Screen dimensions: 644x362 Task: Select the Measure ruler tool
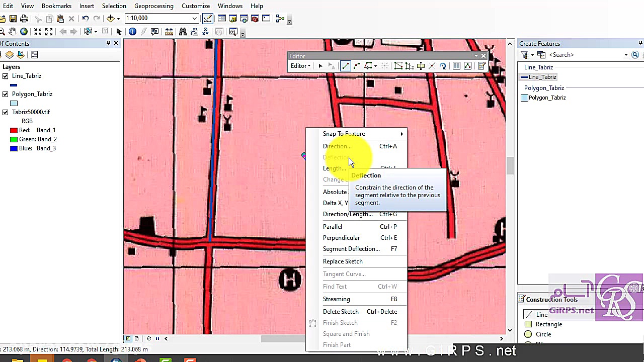point(169,32)
